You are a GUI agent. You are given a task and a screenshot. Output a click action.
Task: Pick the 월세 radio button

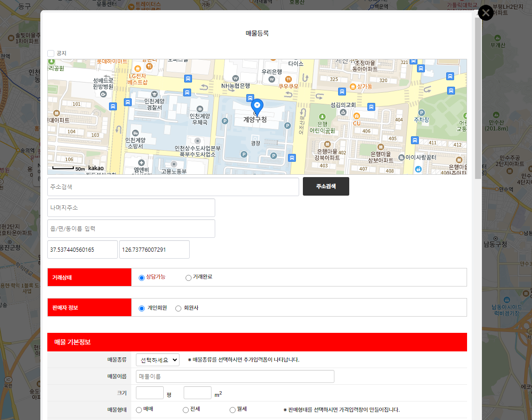click(x=232, y=410)
